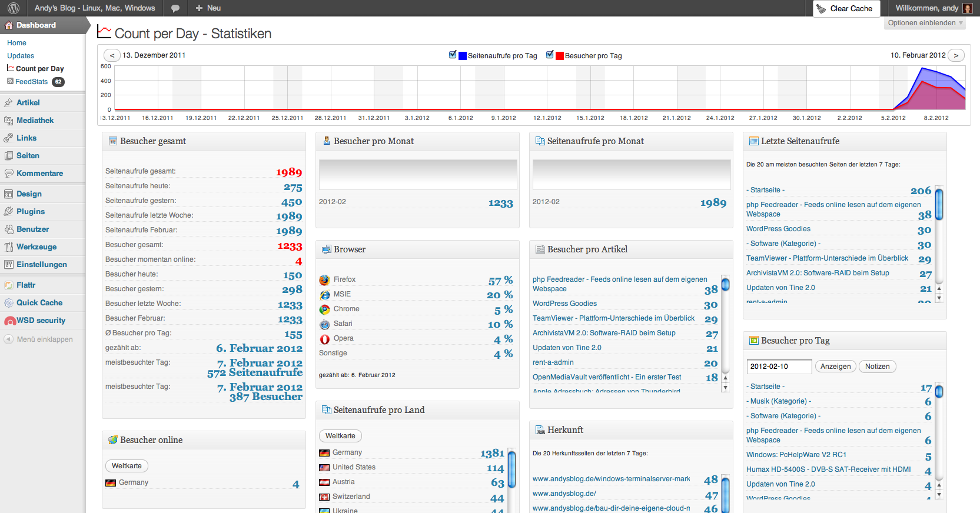The width and height of the screenshot is (980, 513).
Task: Toggle Besucher pro Tag checkbox
Action: coord(550,55)
